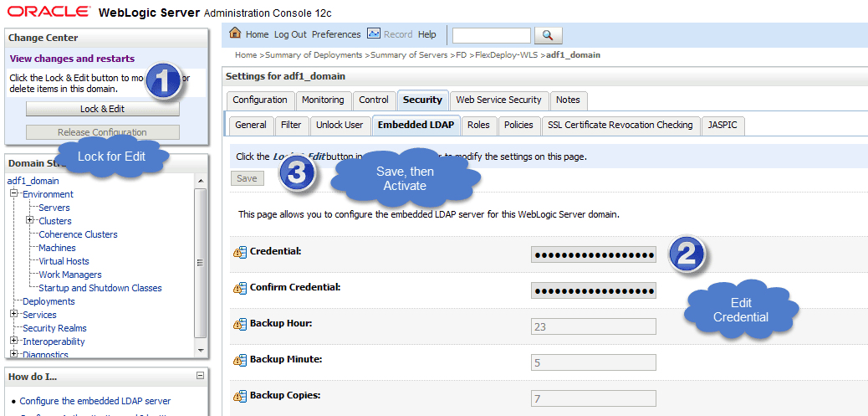Go to Summary of Deployments breadcrumb

tap(314, 55)
